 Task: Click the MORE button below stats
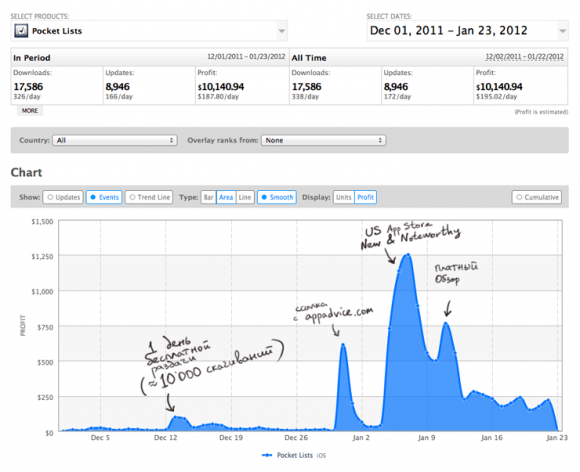tap(30, 111)
